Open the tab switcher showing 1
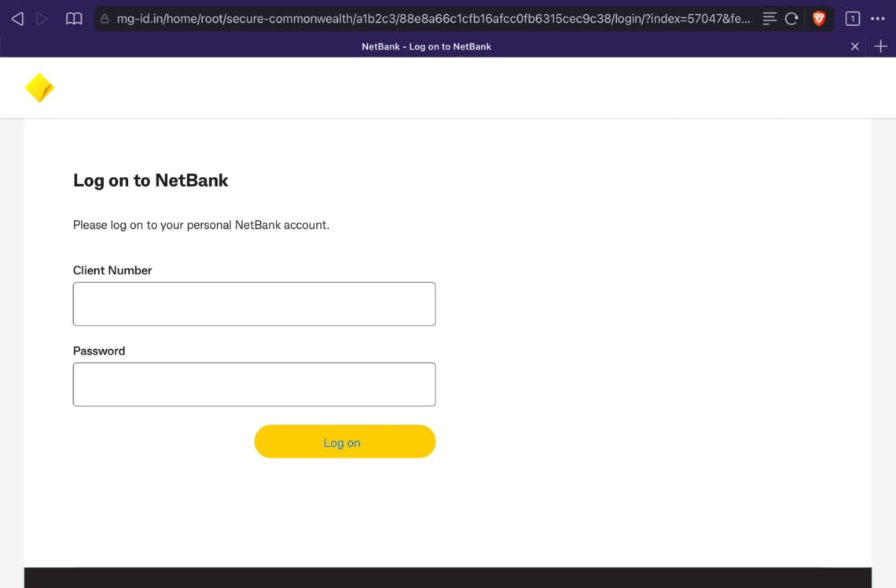 pyautogui.click(x=852, y=17)
